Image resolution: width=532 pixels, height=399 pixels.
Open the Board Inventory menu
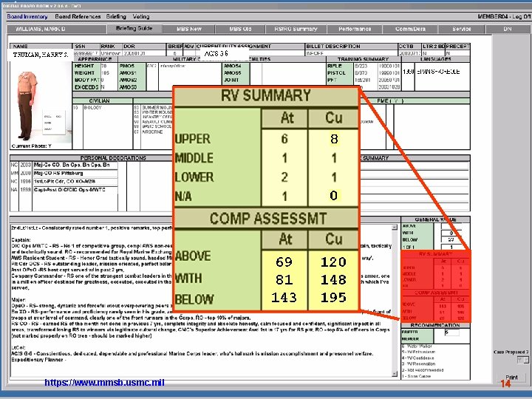[27, 16]
